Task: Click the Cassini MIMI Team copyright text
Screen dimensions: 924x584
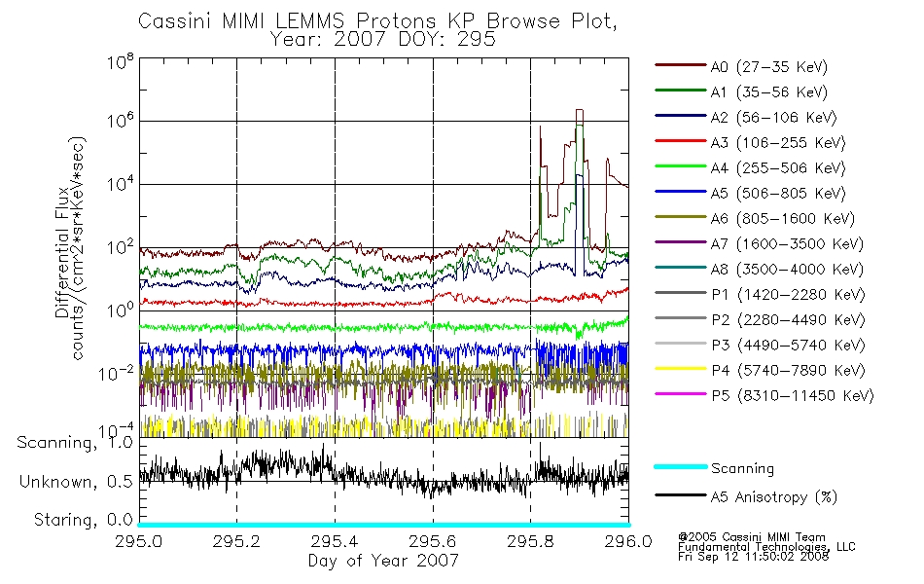Action: [751, 537]
